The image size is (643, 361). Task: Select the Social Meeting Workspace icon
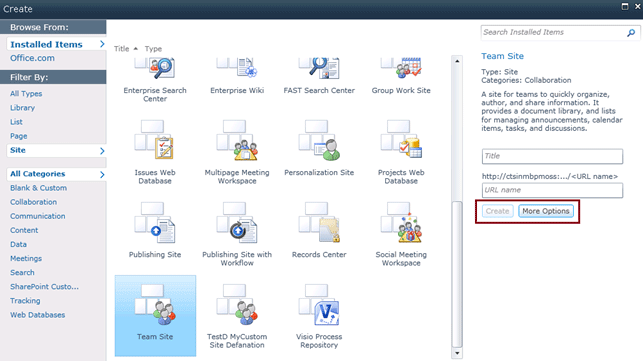click(401, 222)
